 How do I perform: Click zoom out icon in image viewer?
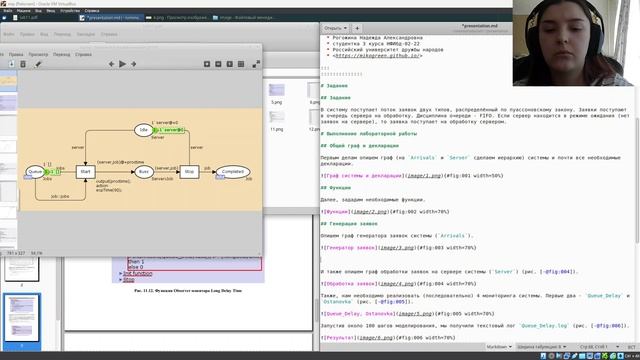click(218, 64)
